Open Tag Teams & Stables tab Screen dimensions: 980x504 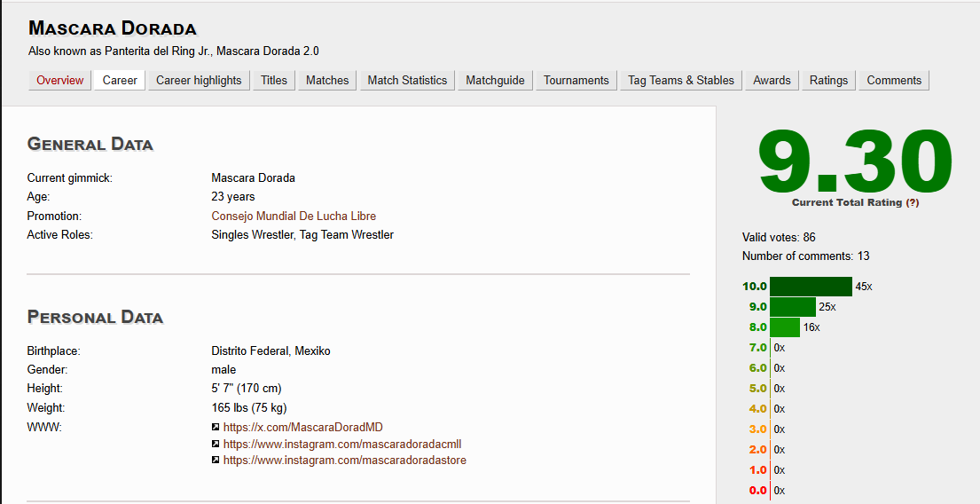click(681, 80)
